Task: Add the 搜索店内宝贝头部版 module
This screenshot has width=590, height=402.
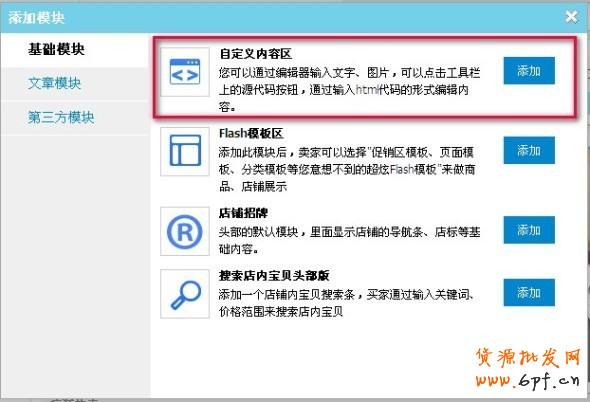Action: pyautogui.click(x=529, y=292)
